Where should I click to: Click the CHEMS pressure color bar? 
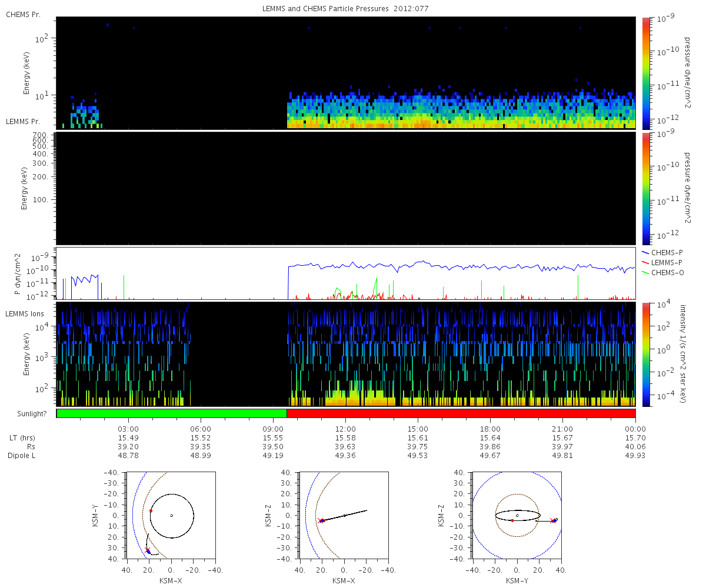coord(646,73)
